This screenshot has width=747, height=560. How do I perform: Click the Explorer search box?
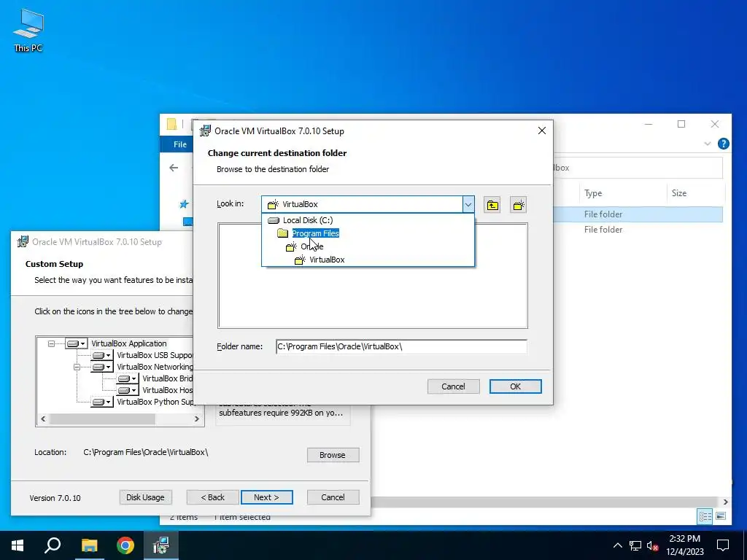tap(638, 168)
